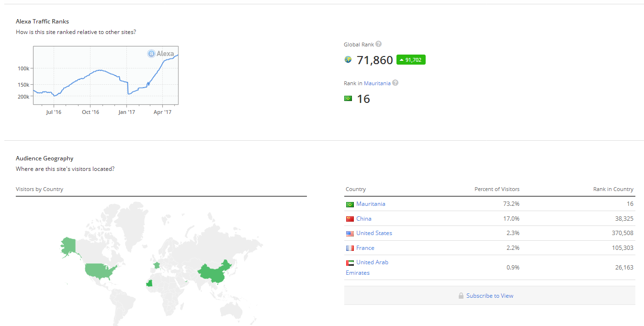Viewport: 644px width, 326px height.
Task: Open the Mauritania link in Rank heading
Action: click(x=377, y=83)
